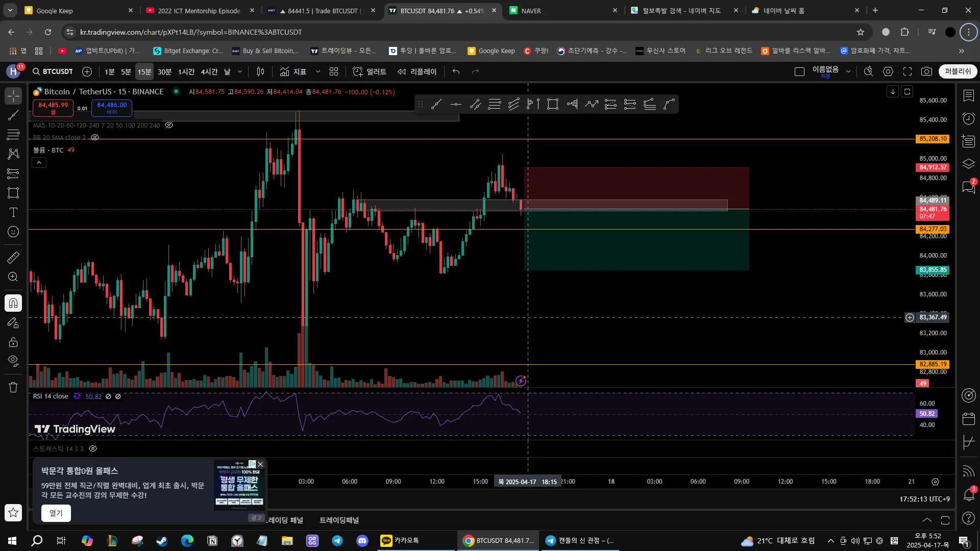Collapse the indicator legend chevron
This screenshot has height=551, width=980.
[x=39, y=163]
